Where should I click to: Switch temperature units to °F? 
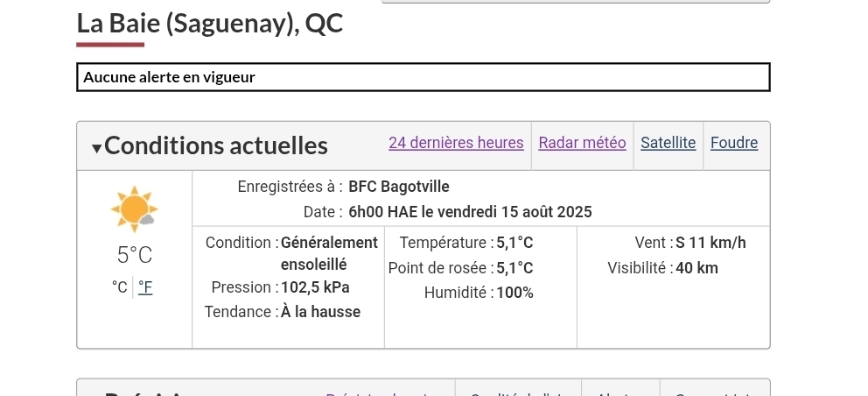click(145, 287)
